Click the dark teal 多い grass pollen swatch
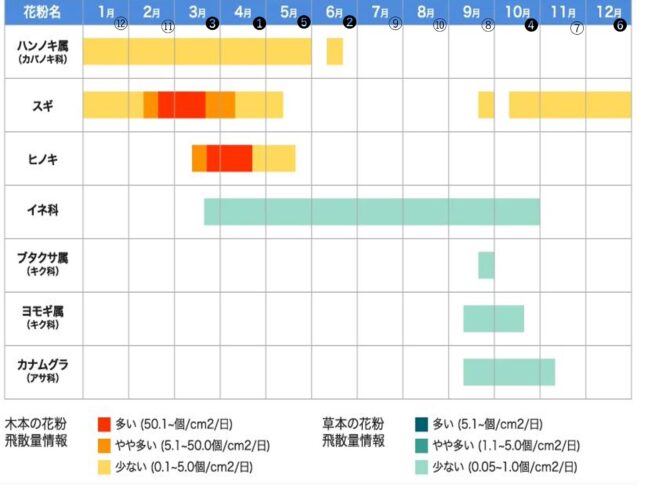650x485 pixels. (422, 424)
